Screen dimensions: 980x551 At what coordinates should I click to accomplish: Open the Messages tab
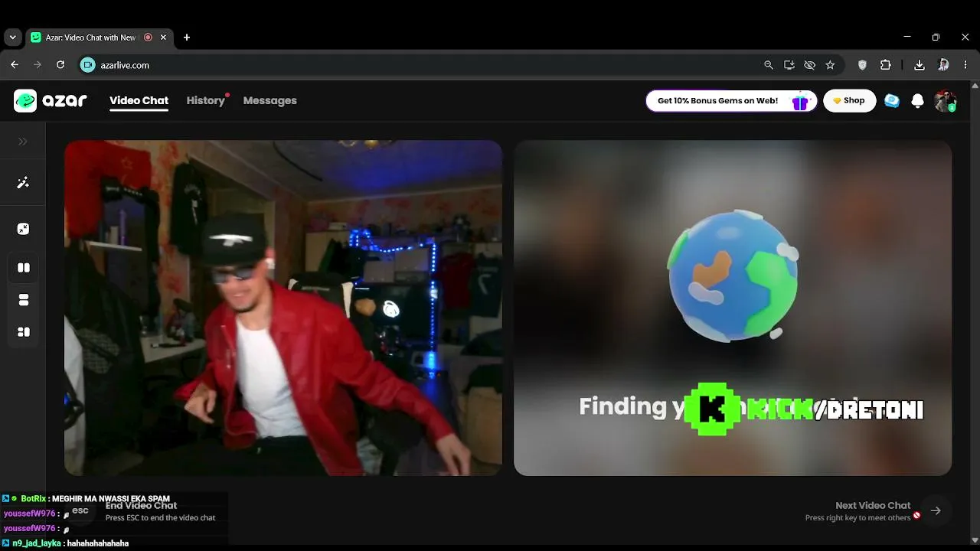269,100
